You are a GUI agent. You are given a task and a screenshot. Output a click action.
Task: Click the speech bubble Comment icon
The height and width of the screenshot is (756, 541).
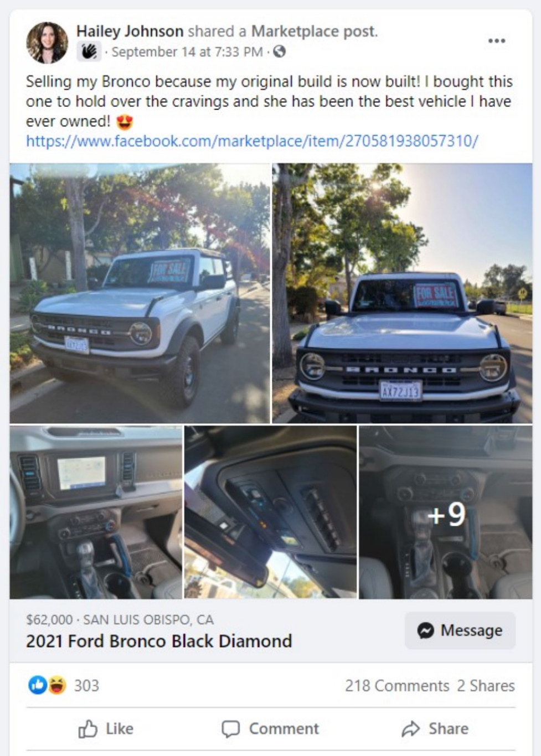pos(230,729)
